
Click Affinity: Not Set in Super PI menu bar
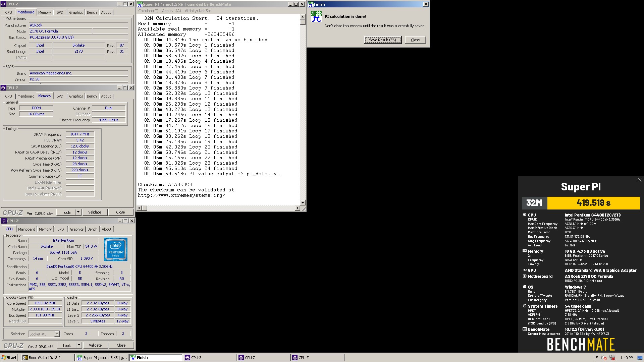point(198,11)
